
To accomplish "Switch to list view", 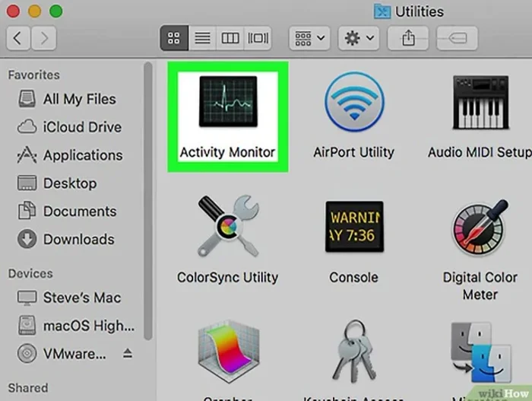I will tap(202, 38).
